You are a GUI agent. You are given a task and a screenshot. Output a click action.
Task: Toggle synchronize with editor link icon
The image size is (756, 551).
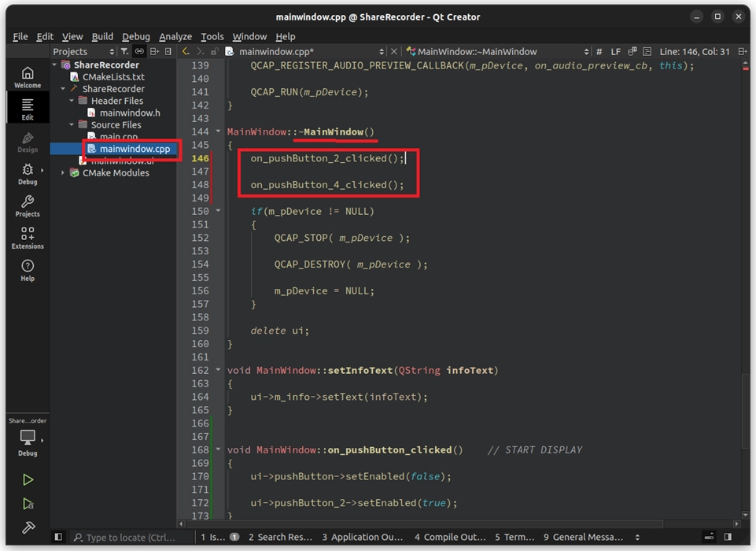[139, 51]
